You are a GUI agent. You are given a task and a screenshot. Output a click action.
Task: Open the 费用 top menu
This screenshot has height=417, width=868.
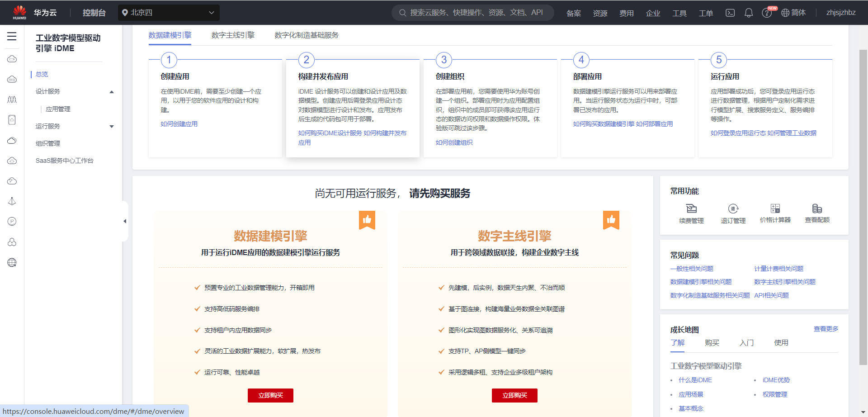[x=626, y=13]
